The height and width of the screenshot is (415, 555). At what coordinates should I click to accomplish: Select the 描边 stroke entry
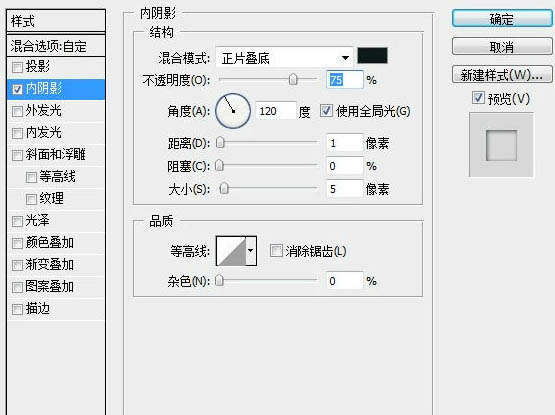(56, 309)
